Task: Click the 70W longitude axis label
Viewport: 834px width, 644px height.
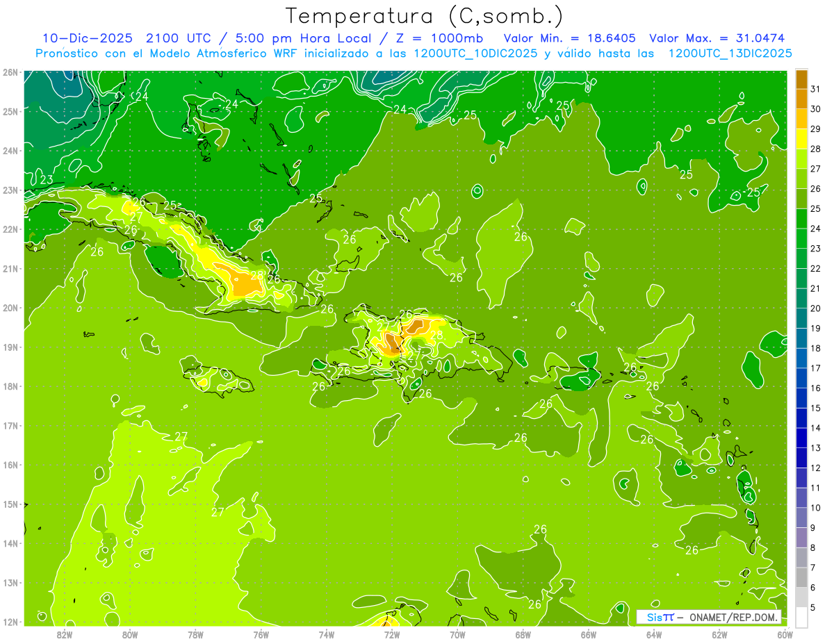Action: 457,634
